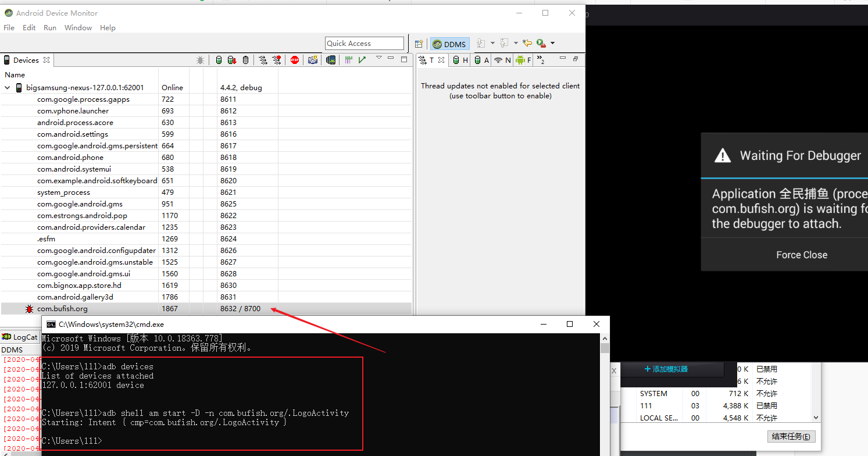Image resolution: width=868 pixels, height=456 pixels.
Task: Dump view hierarchy for UI Automator icon
Action: pyautogui.click(x=331, y=60)
